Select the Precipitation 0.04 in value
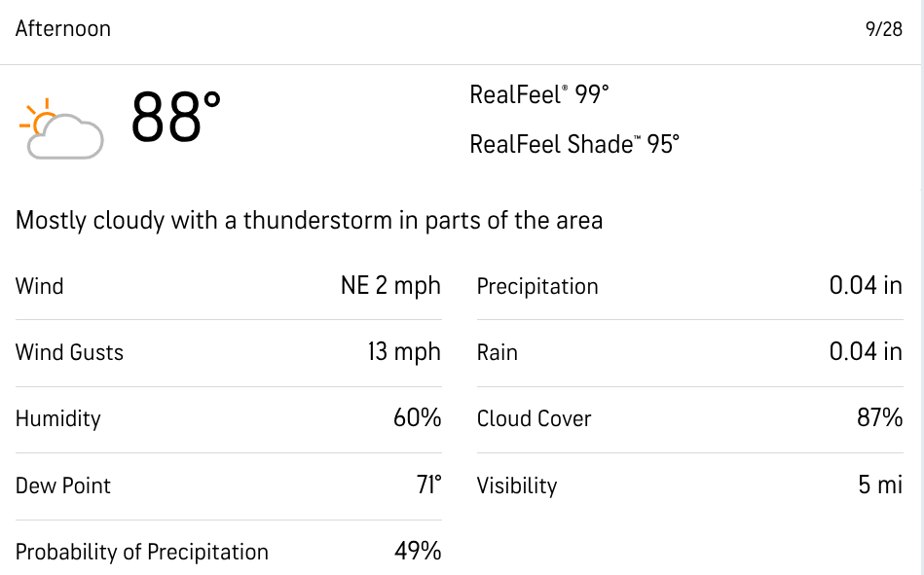Image resolution: width=924 pixels, height=575 pixels. click(866, 286)
